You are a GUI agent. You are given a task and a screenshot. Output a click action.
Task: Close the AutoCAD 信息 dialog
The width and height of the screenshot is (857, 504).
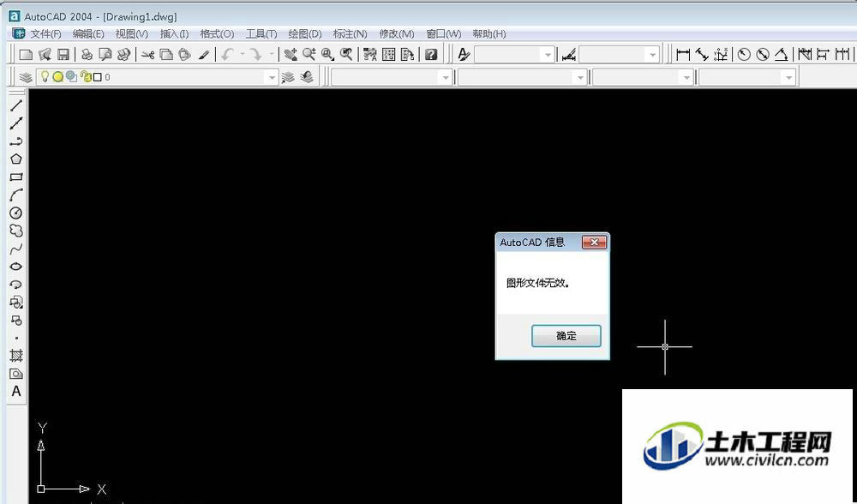[594, 243]
